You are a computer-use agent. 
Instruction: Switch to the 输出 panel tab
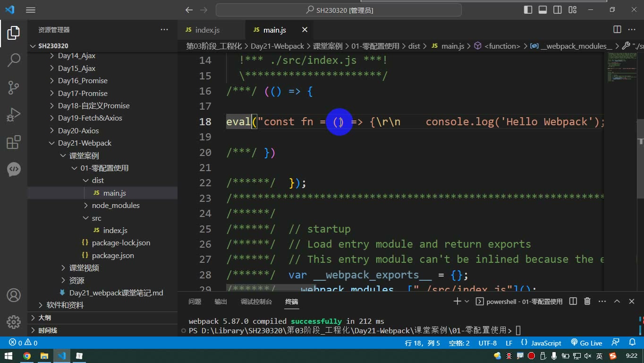coord(220,302)
